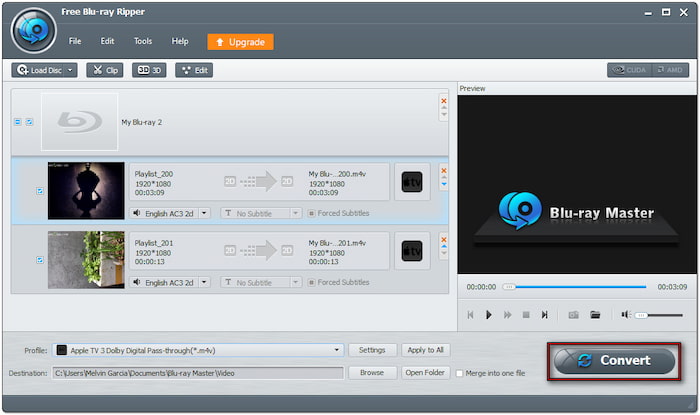Skip to next chapter in the preview
The width and height of the screenshot is (700, 415).
[545, 314]
